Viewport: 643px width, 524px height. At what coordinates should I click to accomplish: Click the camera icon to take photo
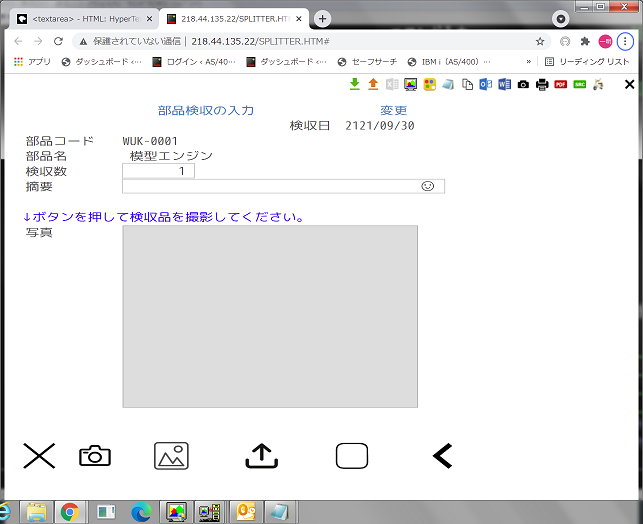[95, 456]
